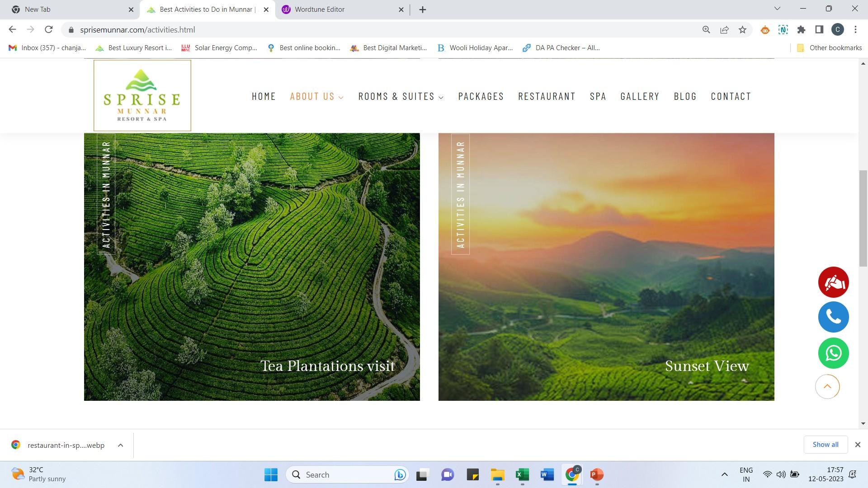Viewport: 868px width, 488px height.
Task: Click Show all downloads button
Action: 825,445
